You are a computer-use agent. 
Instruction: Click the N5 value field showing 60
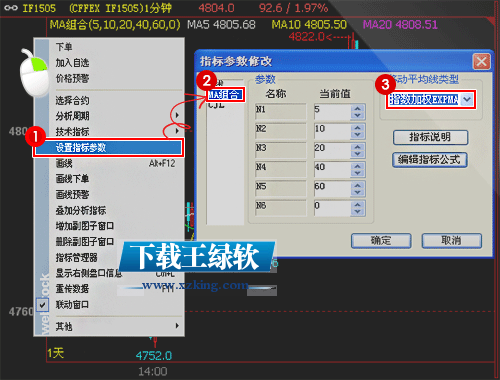pos(332,188)
